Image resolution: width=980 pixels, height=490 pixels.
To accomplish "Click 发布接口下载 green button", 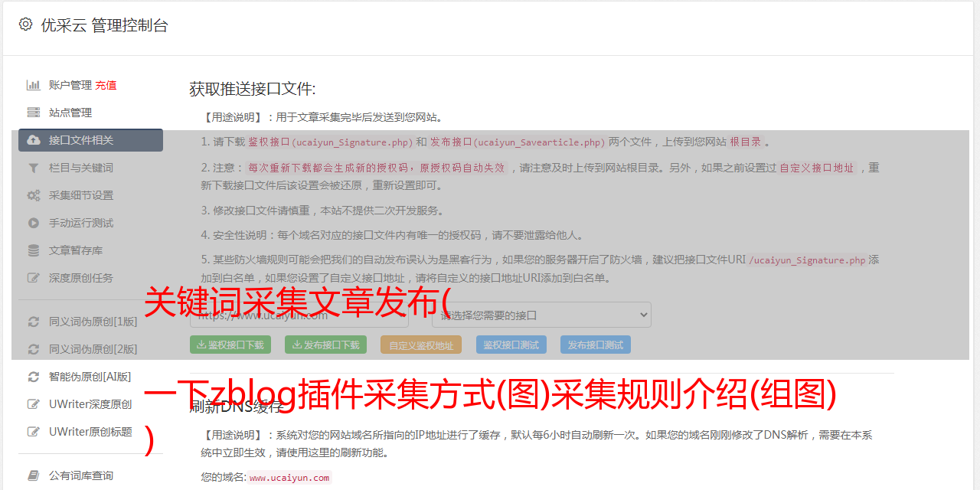I will tap(325, 345).
